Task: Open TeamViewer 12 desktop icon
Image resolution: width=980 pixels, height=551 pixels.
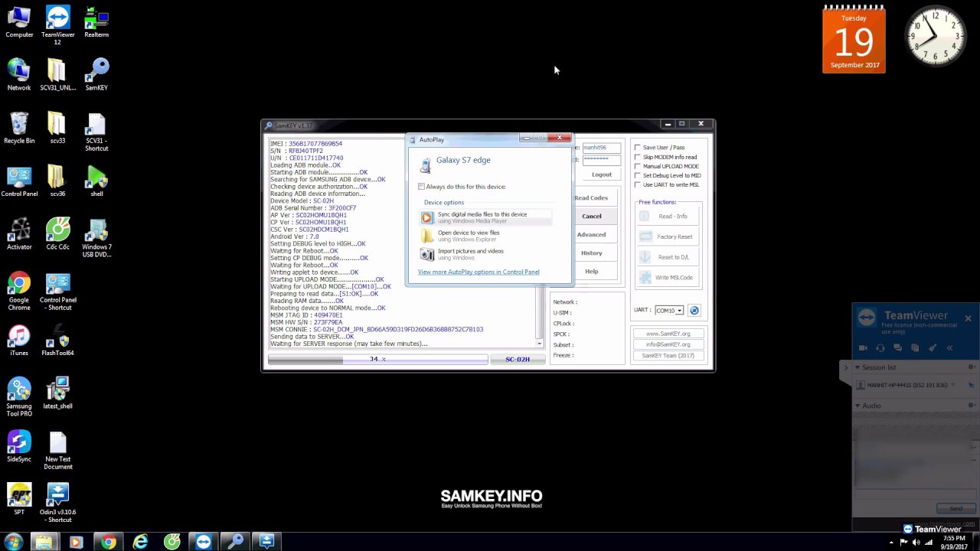Action: [57, 25]
